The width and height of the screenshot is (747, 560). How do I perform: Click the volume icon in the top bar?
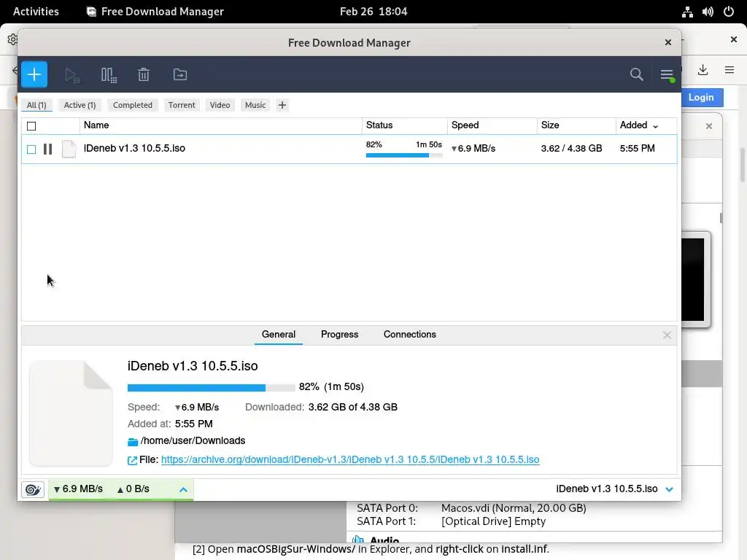(708, 12)
